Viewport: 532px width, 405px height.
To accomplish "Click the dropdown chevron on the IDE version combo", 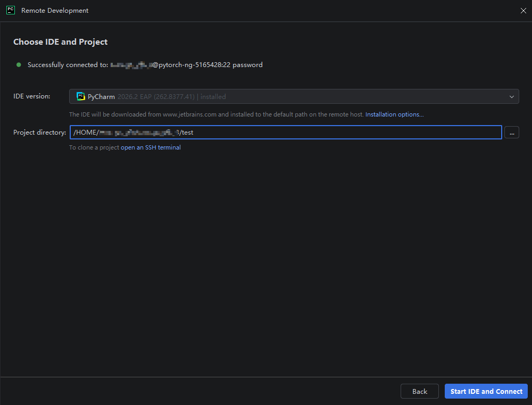I will point(512,97).
